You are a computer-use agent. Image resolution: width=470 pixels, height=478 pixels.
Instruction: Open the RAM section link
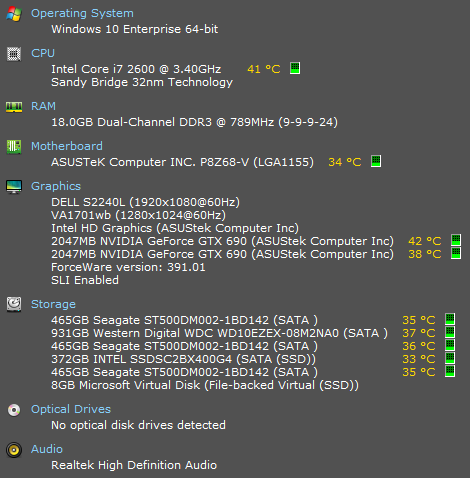(x=43, y=106)
